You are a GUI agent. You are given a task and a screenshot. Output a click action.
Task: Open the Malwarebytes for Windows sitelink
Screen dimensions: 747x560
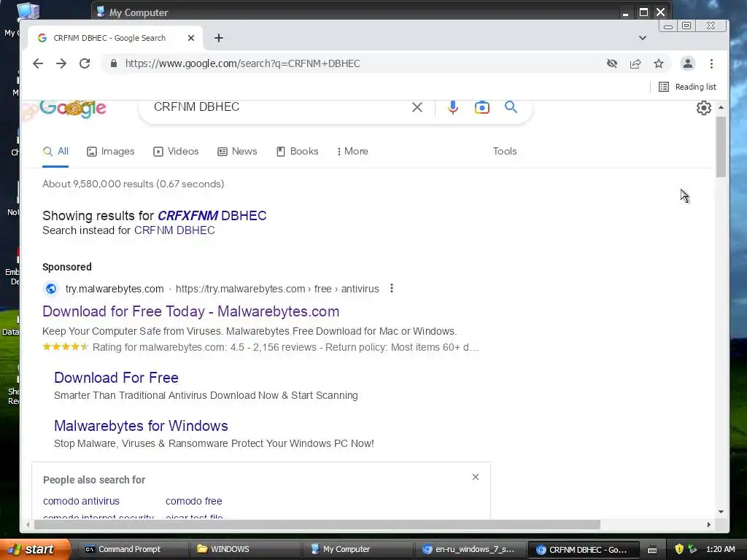(141, 426)
